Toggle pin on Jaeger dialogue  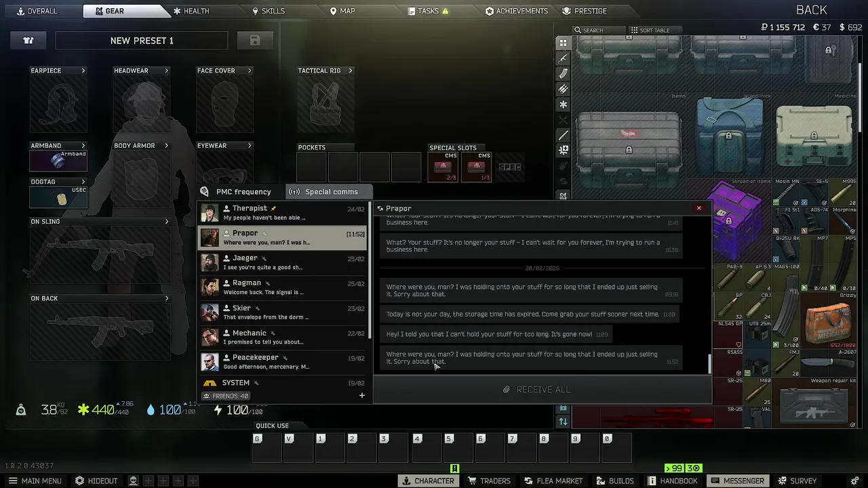264,258
